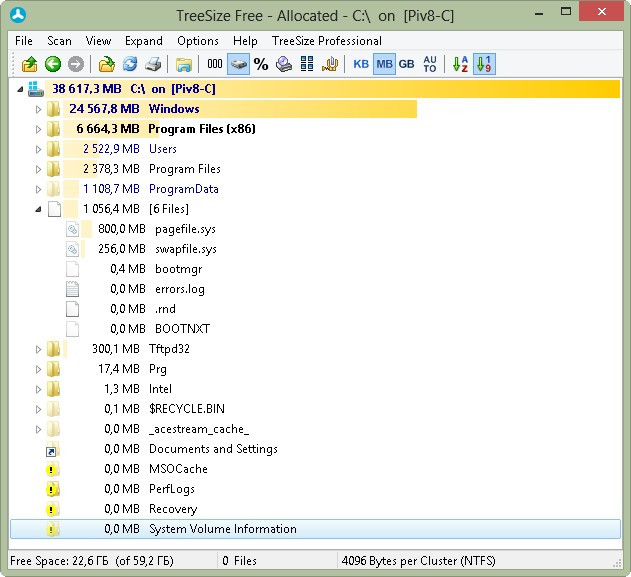Viewport: 631px width, 577px height.
Task: Expand the ProgramData folder
Action: click(38, 189)
